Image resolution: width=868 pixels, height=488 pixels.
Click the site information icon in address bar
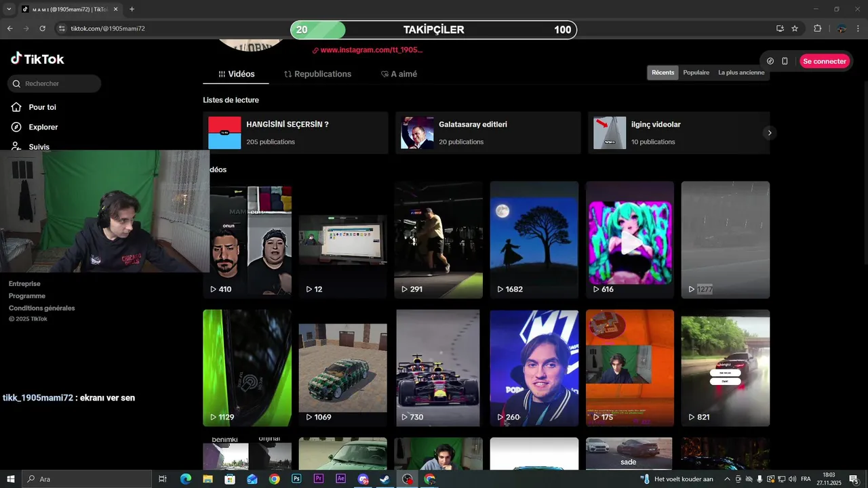click(62, 28)
